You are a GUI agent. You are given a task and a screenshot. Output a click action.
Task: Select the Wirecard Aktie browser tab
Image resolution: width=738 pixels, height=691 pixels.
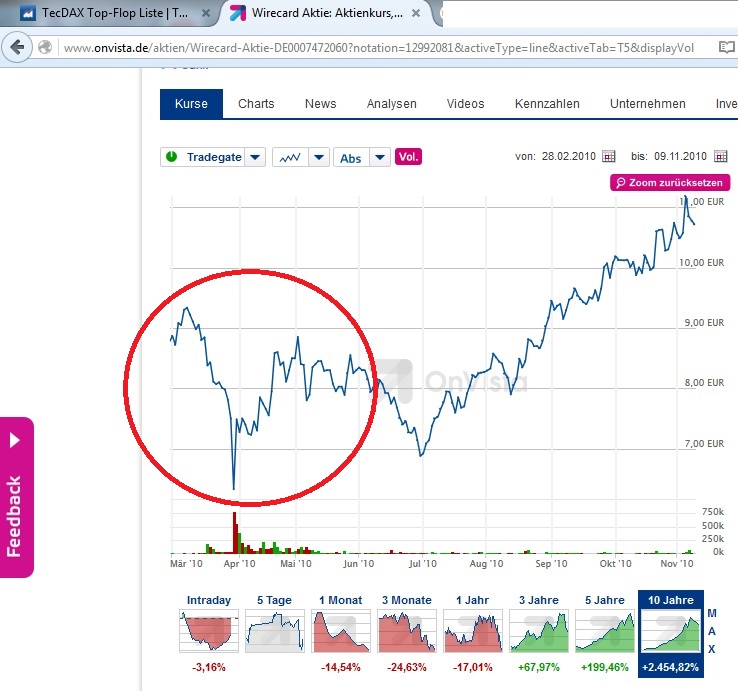(327, 13)
